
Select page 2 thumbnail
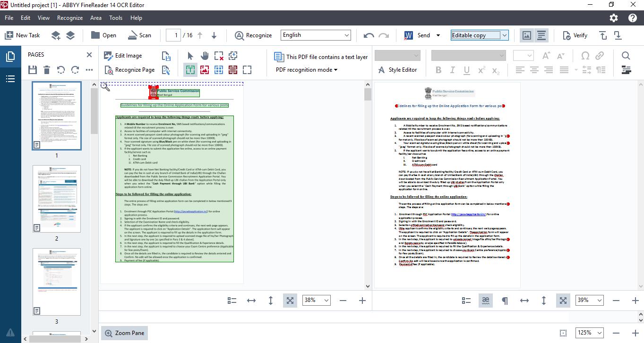point(57,199)
